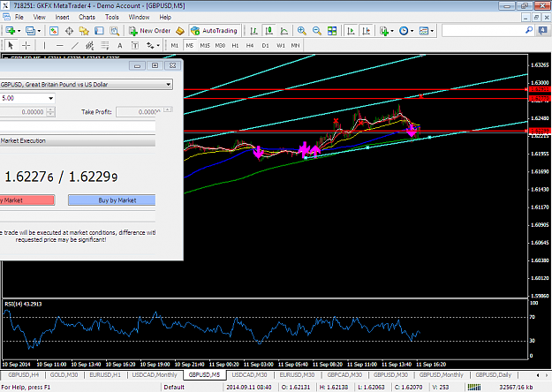Select the Horizontal line drawing tool
The width and height of the screenshot is (552, 392).
point(59,45)
